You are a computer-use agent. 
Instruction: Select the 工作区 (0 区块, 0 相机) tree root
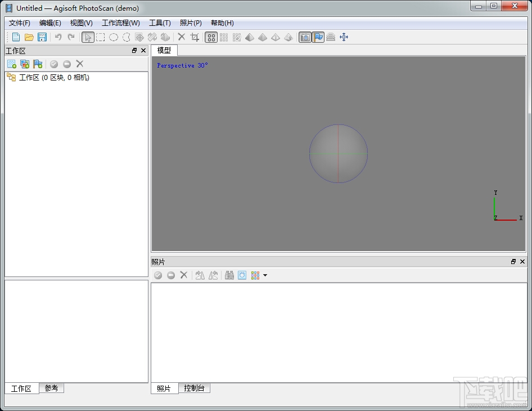pyautogui.click(x=48, y=78)
